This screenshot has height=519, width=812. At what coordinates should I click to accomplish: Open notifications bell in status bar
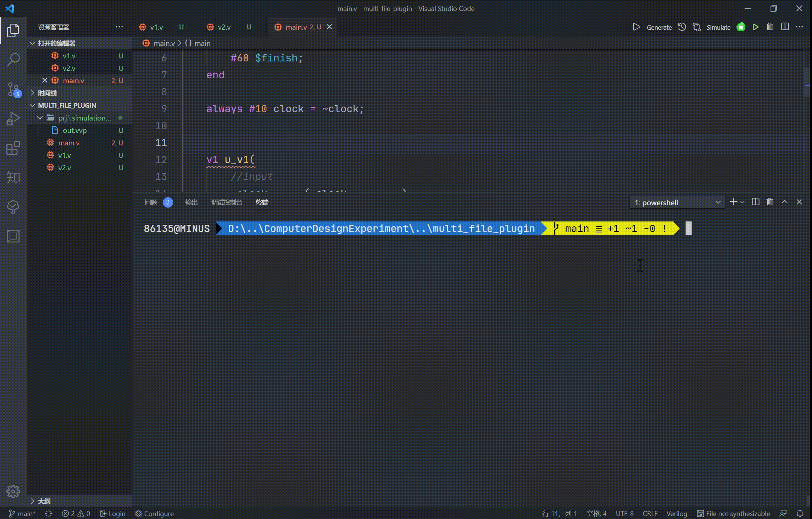click(x=800, y=514)
